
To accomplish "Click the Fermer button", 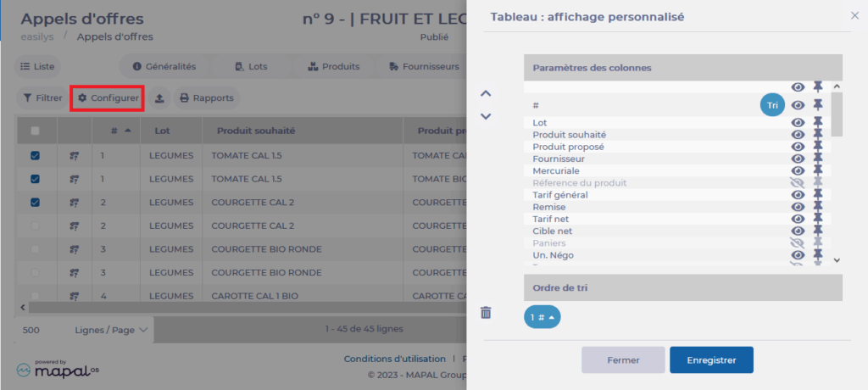I will 623,359.
